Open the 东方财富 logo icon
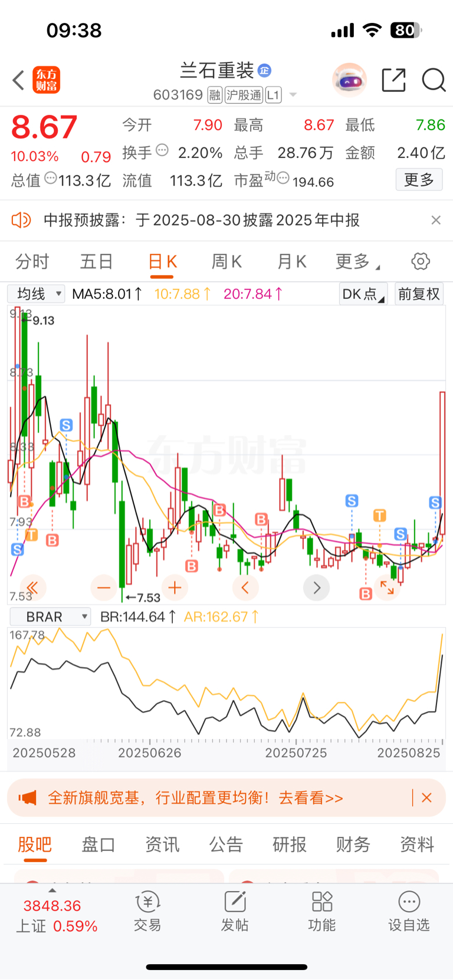Image resolution: width=453 pixels, height=980 pixels. 46,80
